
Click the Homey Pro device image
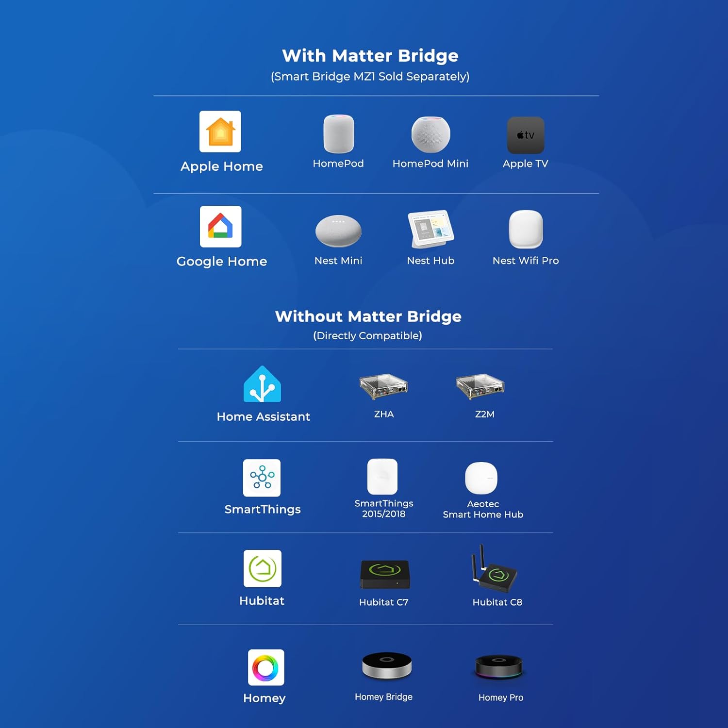(x=499, y=666)
